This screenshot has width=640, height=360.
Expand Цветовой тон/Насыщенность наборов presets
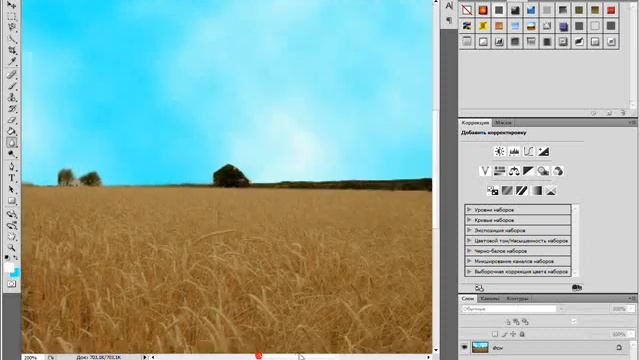(x=469, y=241)
